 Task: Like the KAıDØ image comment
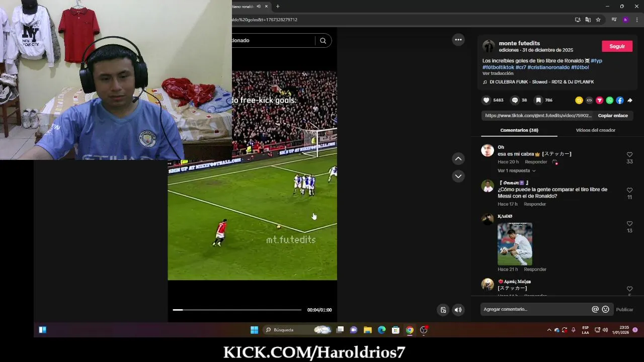tap(629, 224)
